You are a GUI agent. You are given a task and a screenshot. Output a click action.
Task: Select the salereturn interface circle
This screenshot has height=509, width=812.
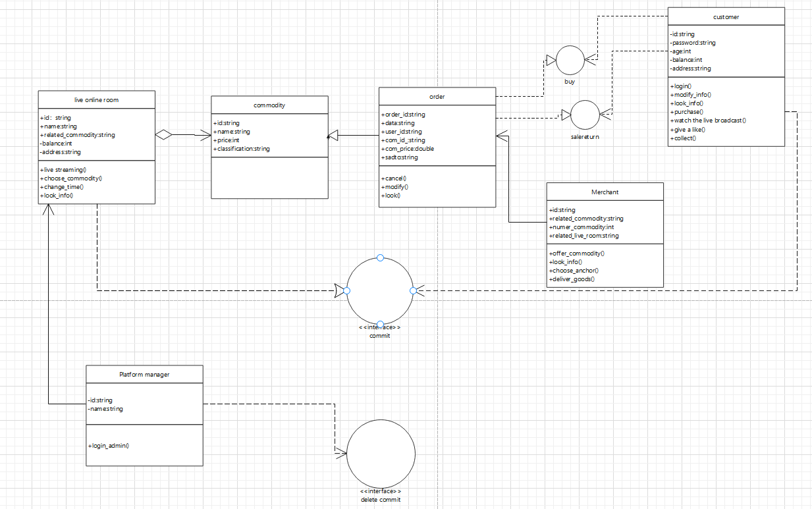point(585,115)
